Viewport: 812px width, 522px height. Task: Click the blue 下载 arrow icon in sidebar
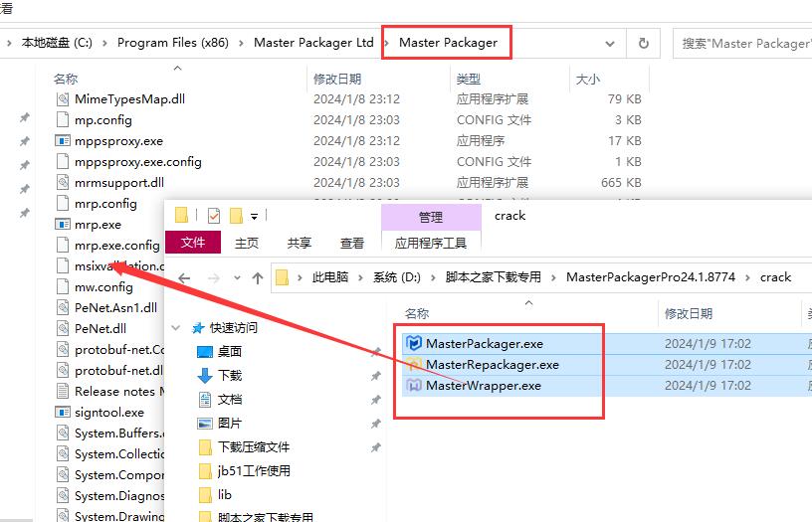205,376
